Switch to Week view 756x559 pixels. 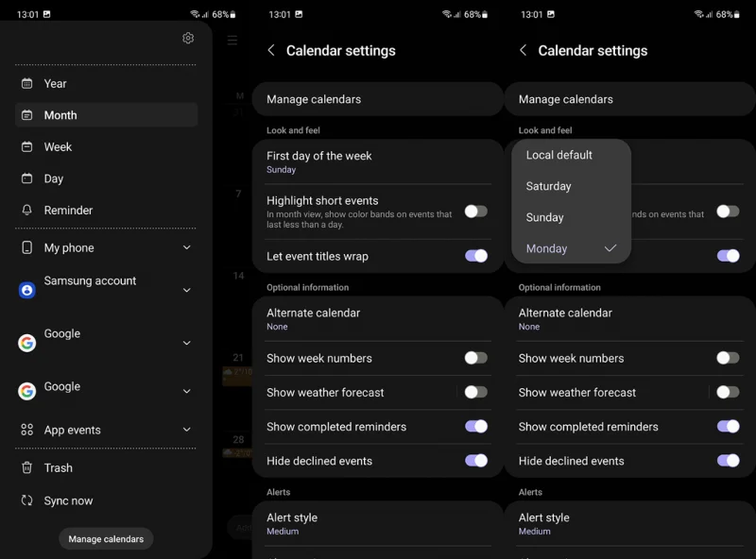tap(106, 147)
